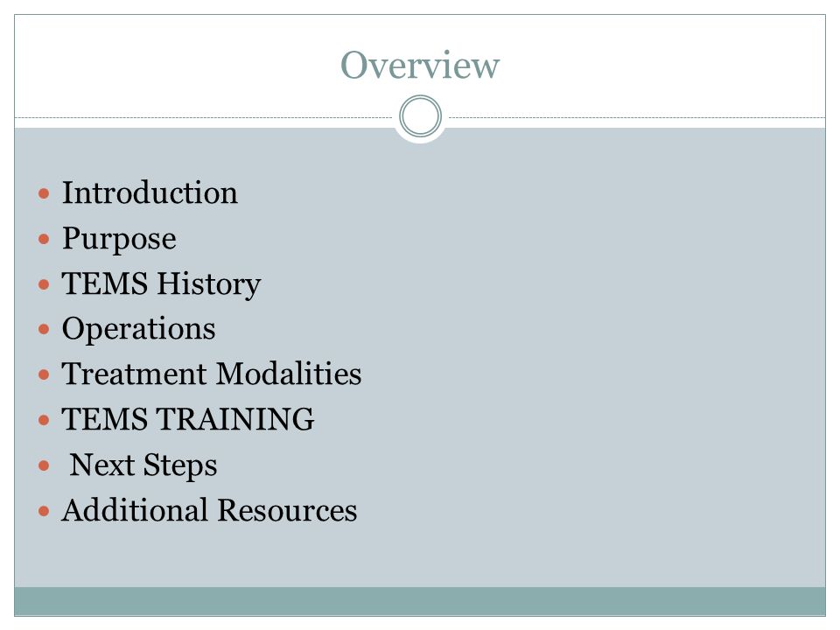This screenshot has height=630, width=840.
Task: Select the bullet dot beside Treatment Modalities
Action: coord(44,374)
